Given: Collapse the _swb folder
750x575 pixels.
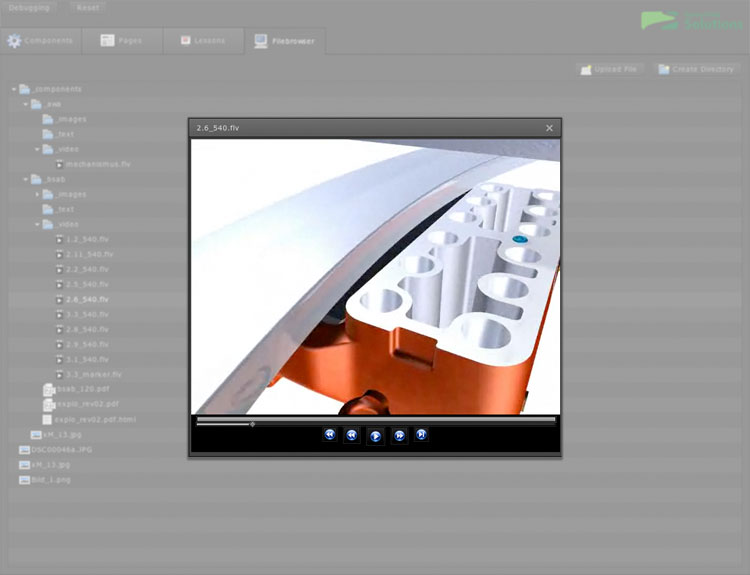Looking at the screenshot, I should (x=26, y=104).
